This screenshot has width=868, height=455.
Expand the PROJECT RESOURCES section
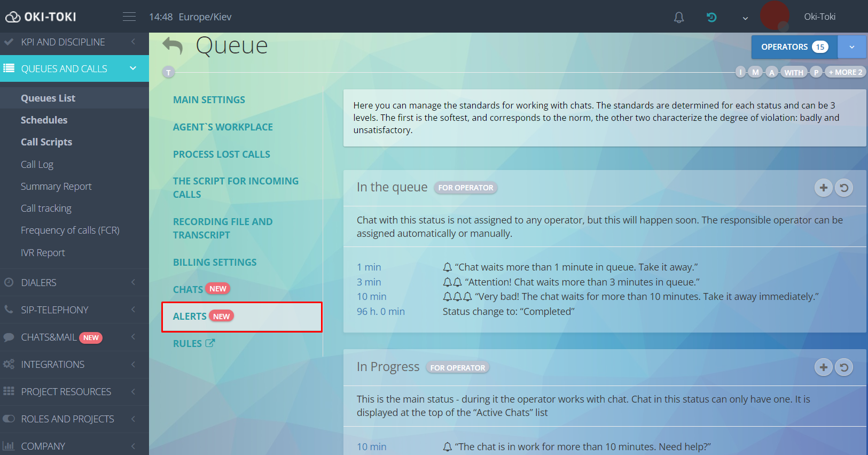click(x=74, y=391)
